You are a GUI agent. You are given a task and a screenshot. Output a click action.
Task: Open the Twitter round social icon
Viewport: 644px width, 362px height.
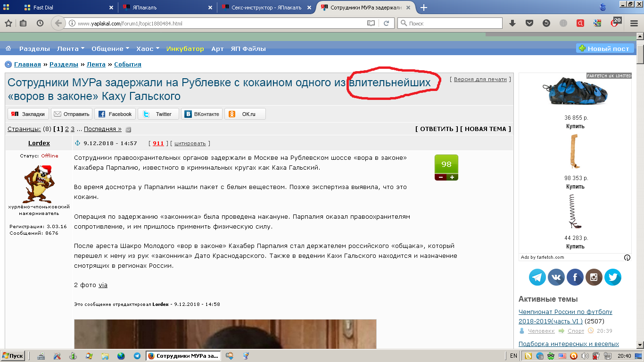coord(613,277)
